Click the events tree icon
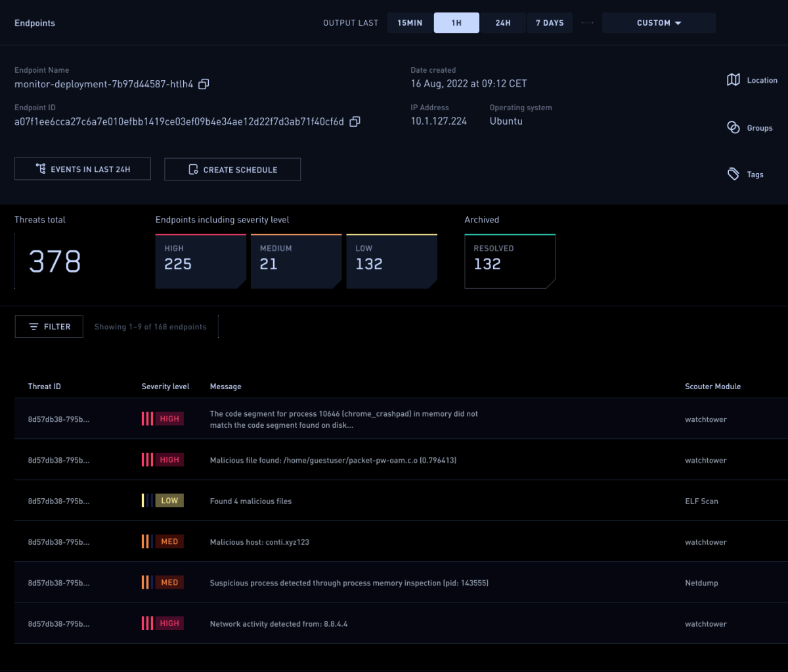788x672 pixels. [x=41, y=169]
